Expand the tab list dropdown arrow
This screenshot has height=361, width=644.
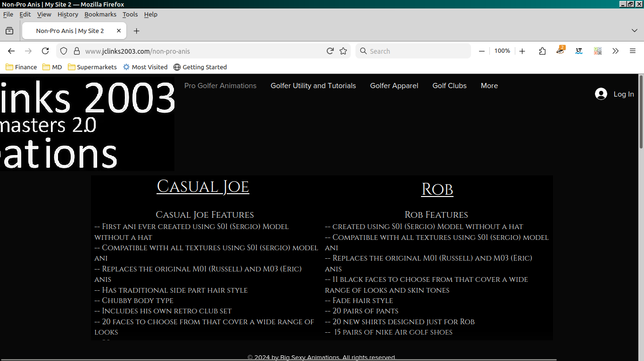coord(636,30)
